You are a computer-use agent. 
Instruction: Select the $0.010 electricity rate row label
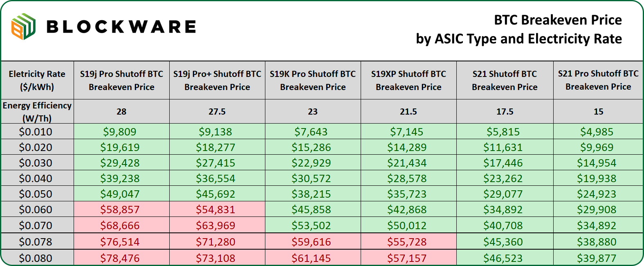36,132
